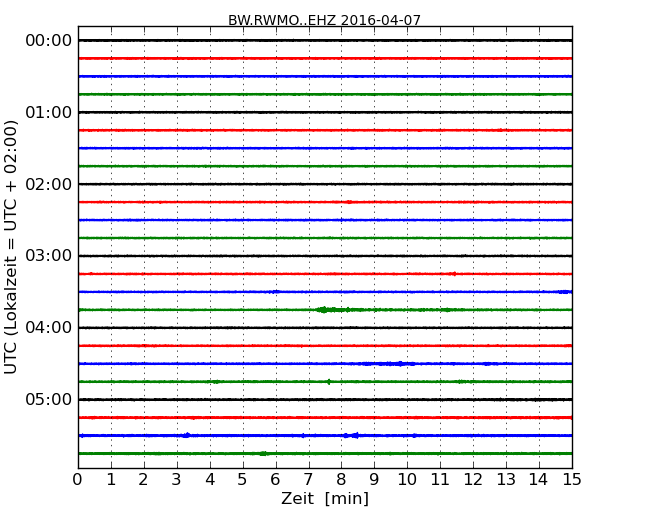This screenshot has width=650, height=520.
Task: Select the plot title BW.RWMO..EHZ 2016-04-07
Action: (324, 20)
